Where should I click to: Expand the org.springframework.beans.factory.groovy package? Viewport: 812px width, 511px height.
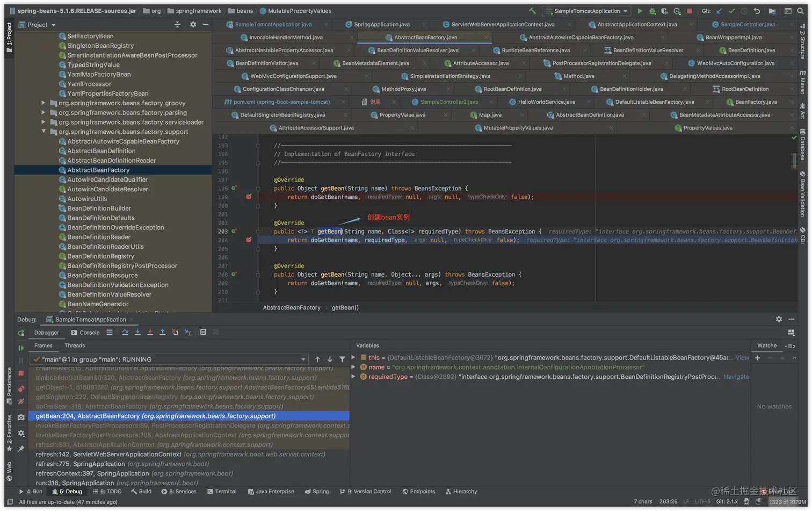coord(44,103)
